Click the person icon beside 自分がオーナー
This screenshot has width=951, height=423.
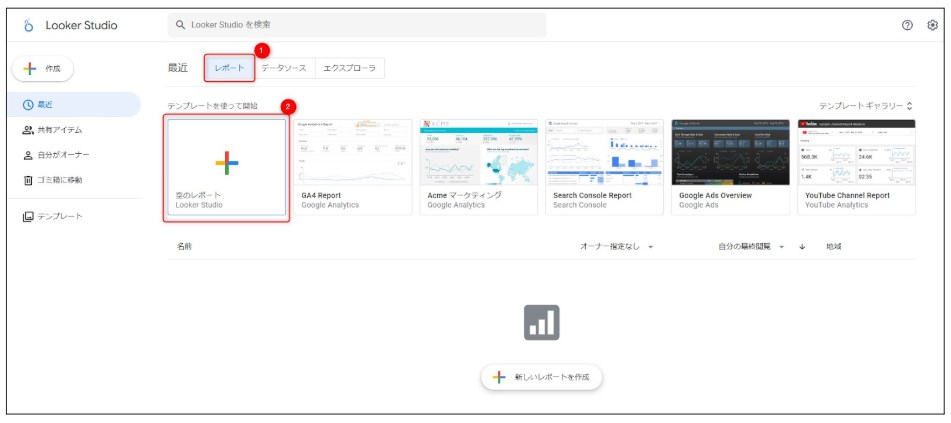click(28, 155)
